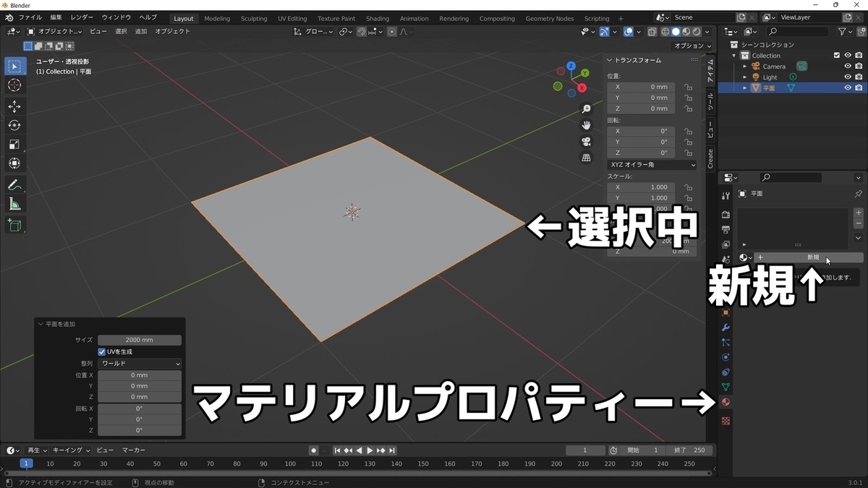Open the Tool settings properties tab

tap(726, 196)
